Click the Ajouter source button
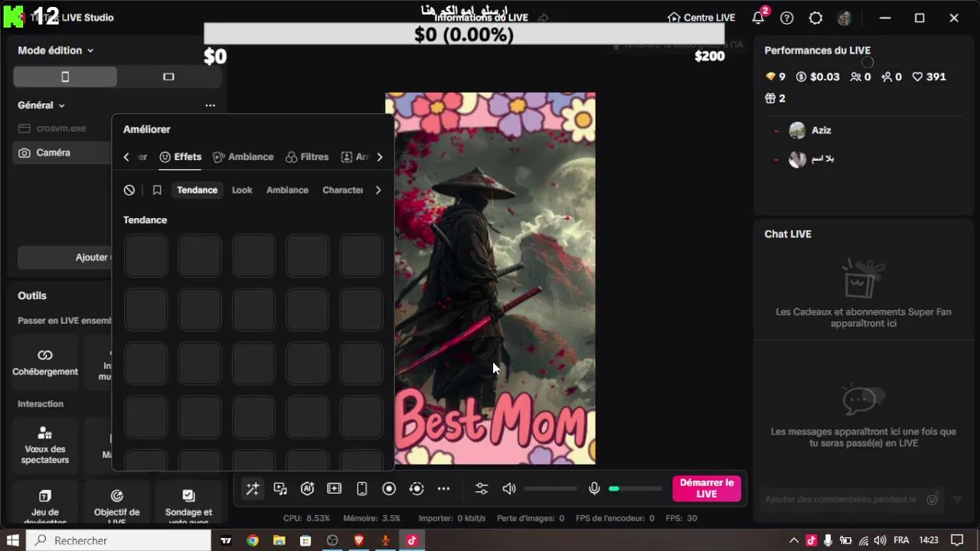This screenshot has height=551, width=980. (x=65, y=257)
